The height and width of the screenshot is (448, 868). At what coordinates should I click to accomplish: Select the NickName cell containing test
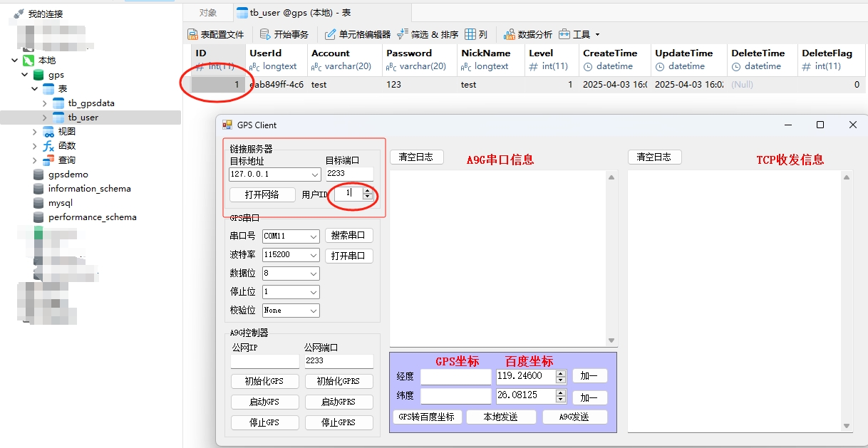coord(490,84)
